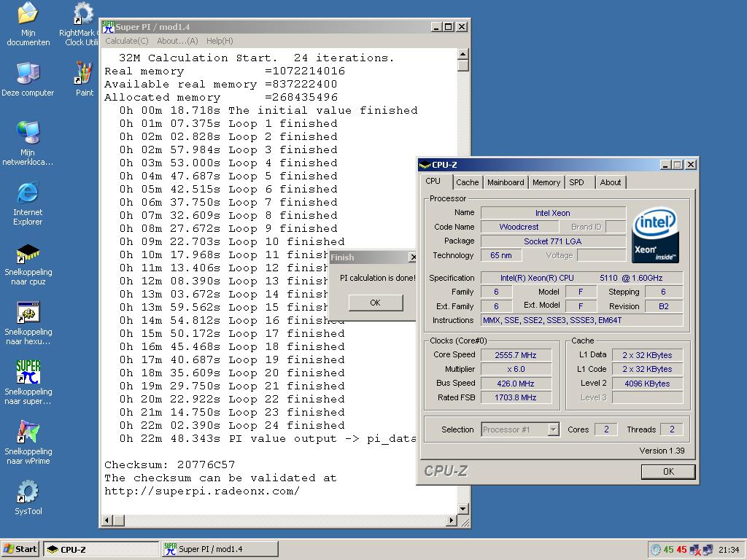Click scroll up arrow in Super PI
747x560 pixels.
(462, 54)
